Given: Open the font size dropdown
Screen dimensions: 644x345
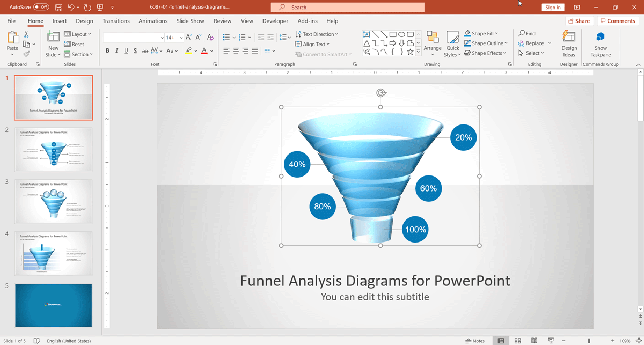Looking at the screenshot, I should [181, 38].
